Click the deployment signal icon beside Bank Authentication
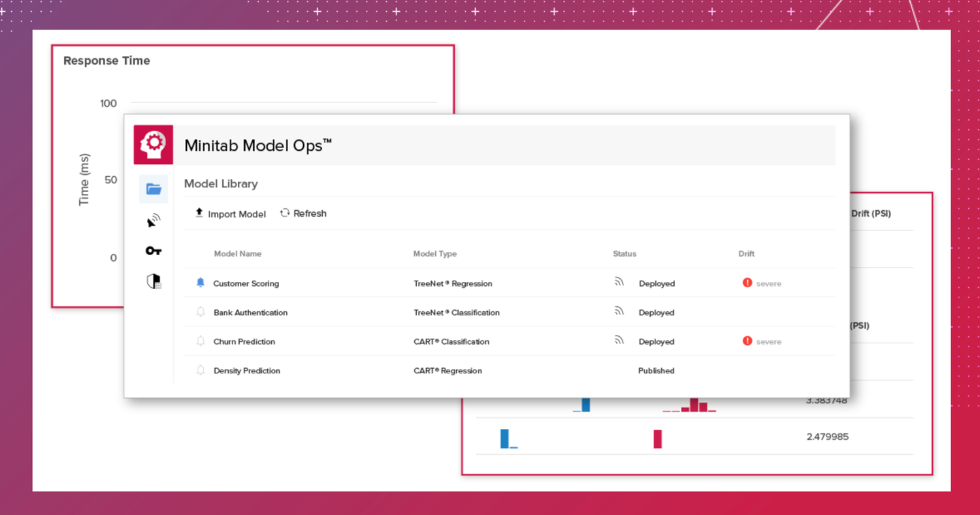This screenshot has height=515, width=980. click(x=619, y=311)
